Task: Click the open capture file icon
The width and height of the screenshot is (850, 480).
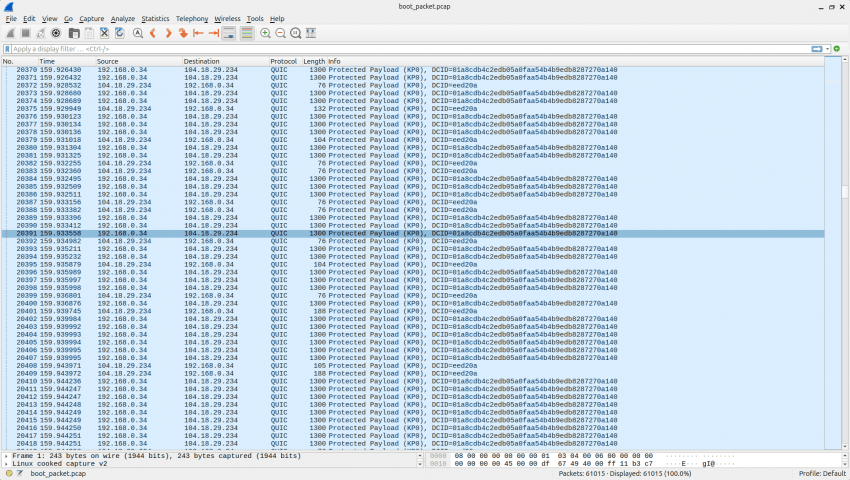Action: [73, 33]
